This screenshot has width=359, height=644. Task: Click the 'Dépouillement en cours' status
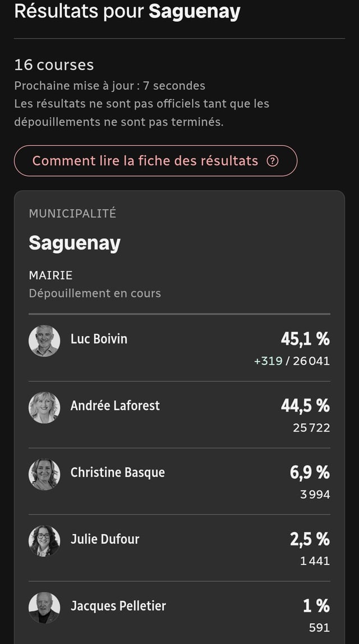[95, 293]
